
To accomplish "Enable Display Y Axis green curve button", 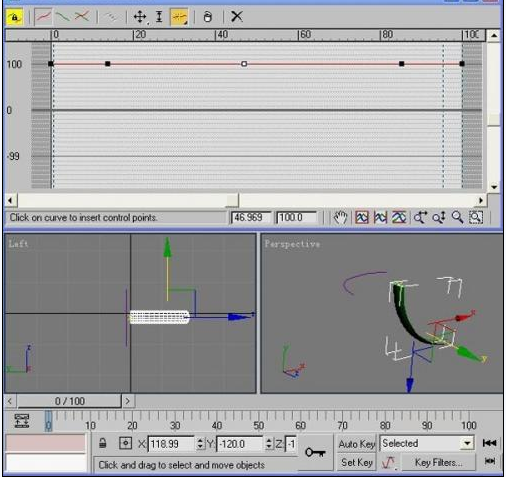I will click(x=63, y=16).
